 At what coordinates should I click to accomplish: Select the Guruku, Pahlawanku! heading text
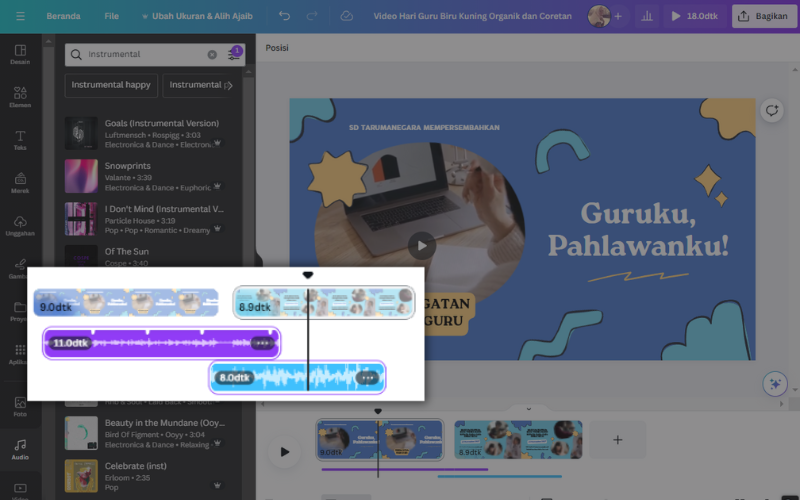tap(638, 229)
